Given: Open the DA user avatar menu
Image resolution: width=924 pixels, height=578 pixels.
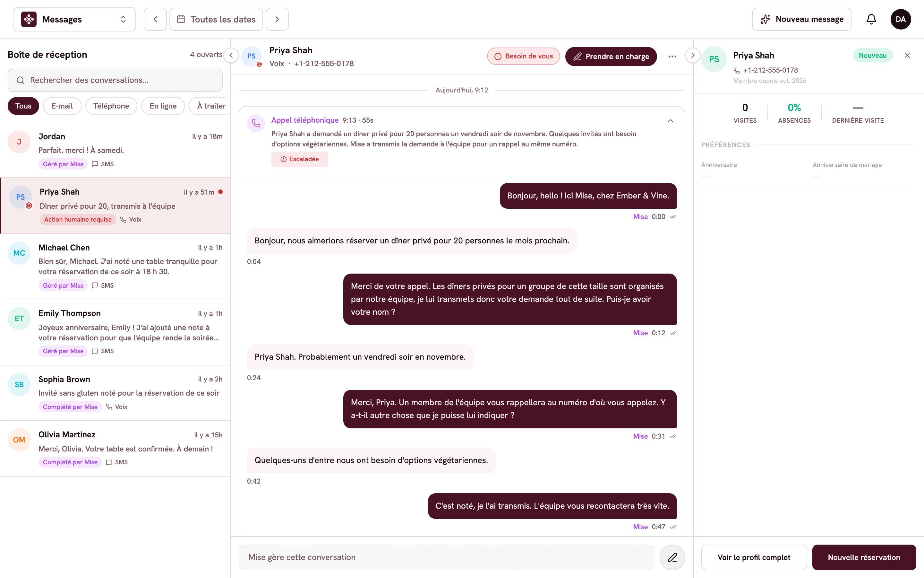Looking at the screenshot, I should click(x=901, y=19).
